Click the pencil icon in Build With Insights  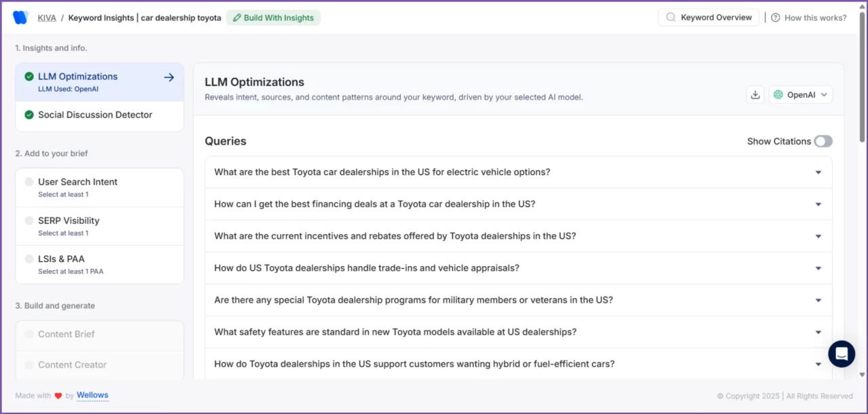237,18
